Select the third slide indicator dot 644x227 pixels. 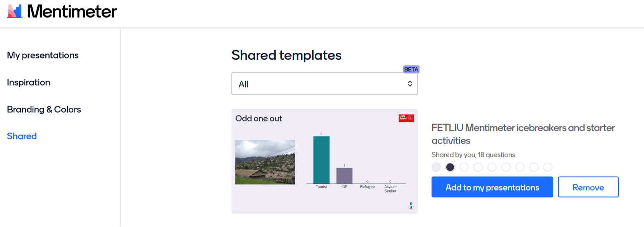coord(464,167)
